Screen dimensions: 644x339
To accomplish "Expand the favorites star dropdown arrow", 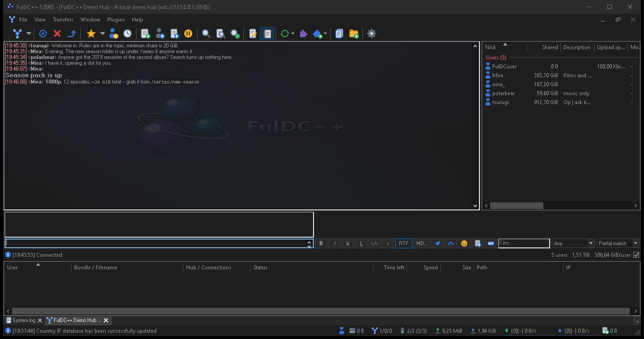I will [x=102, y=33].
